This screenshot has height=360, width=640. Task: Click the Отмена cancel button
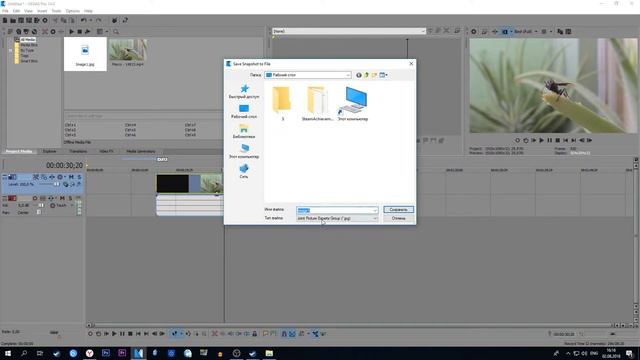(398, 219)
